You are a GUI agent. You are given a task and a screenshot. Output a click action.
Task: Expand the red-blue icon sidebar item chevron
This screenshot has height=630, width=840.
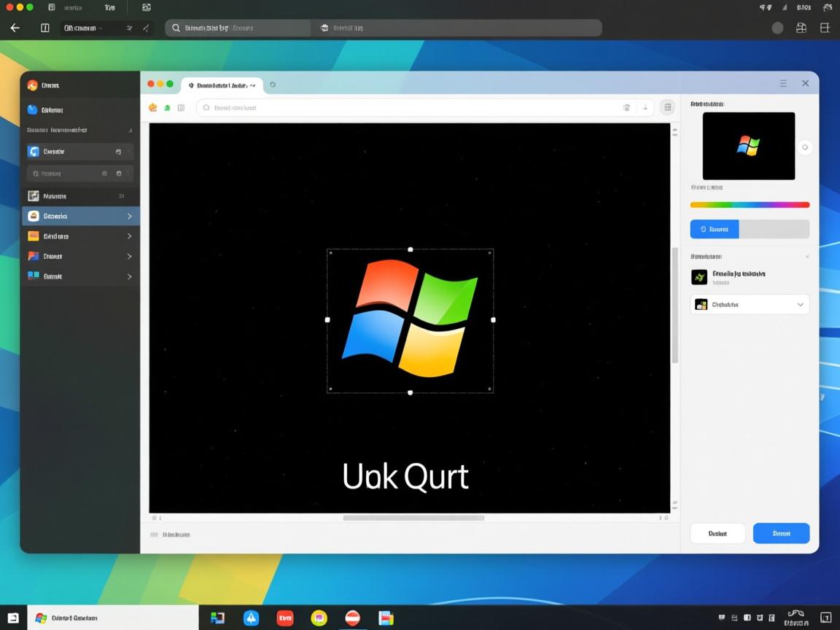point(129,256)
